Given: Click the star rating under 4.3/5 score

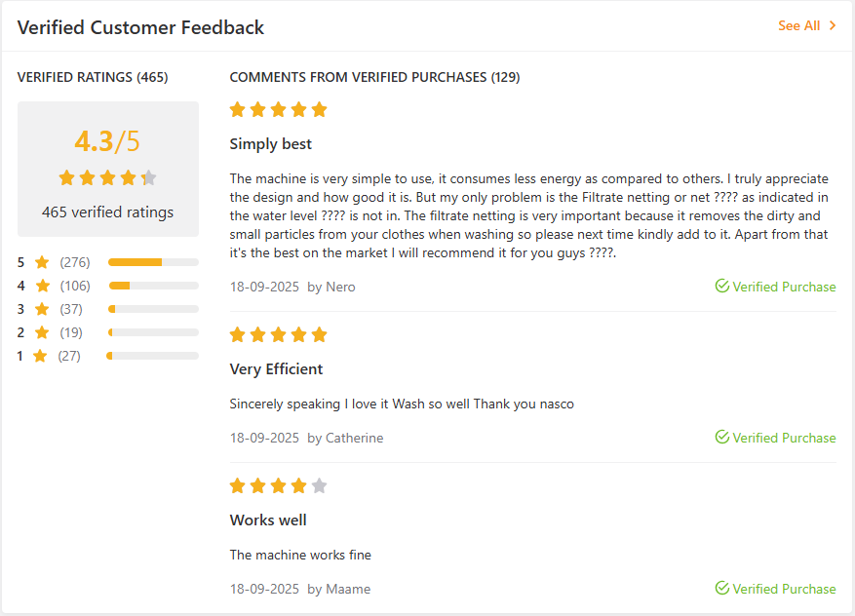Looking at the screenshot, I should (107, 177).
